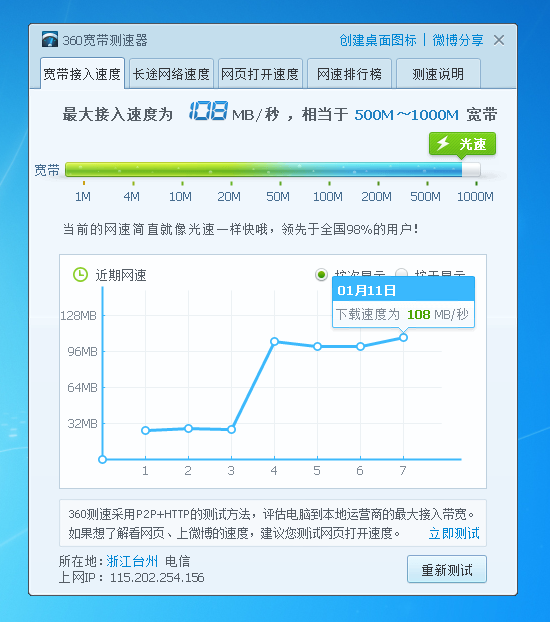Screen dimensions: 550x622
Task: Click the 360 speed tester app icon
Action: (x=50, y=39)
